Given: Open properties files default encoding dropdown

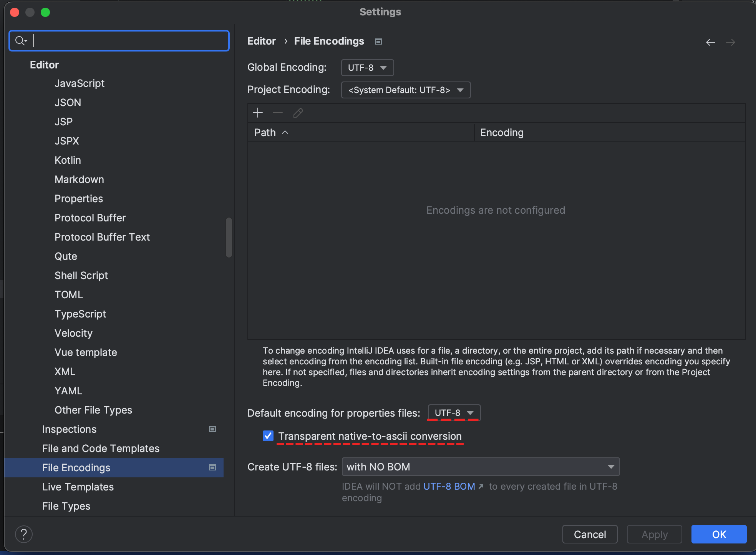Looking at the screenshot, I should tap(454, 413).
